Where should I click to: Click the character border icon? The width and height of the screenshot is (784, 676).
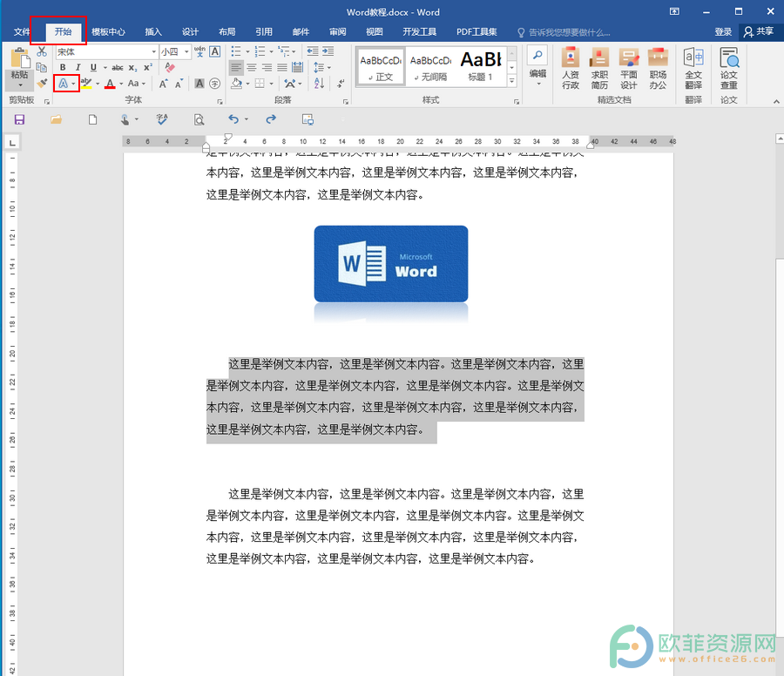[x=214, y=51]
